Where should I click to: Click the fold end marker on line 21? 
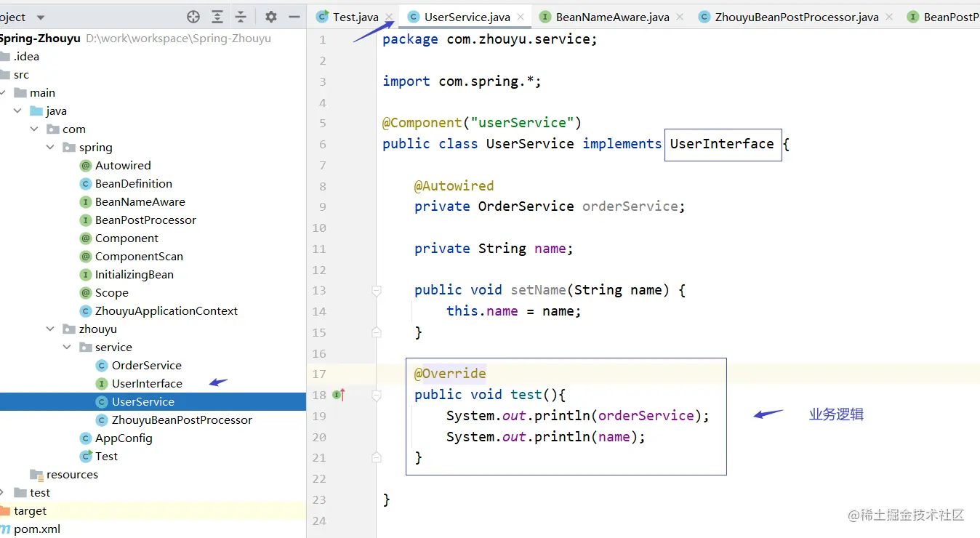pyautogui.click(x=377, y=457)
